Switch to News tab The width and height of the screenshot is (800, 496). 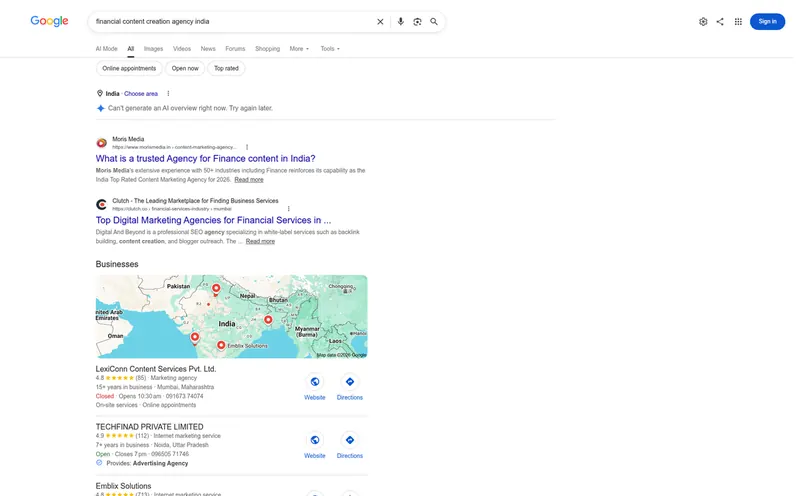(208, 48)
